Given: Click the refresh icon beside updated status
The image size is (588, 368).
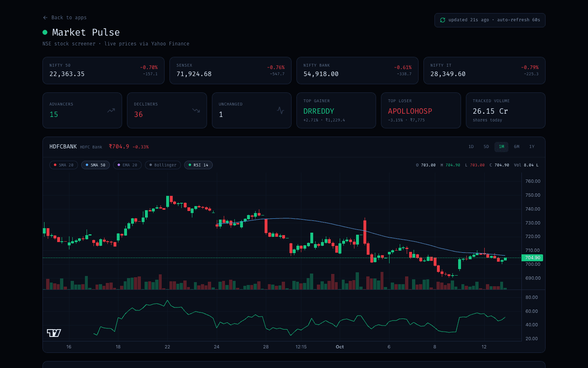Looking at the screenshot, I should pos(442,20).
